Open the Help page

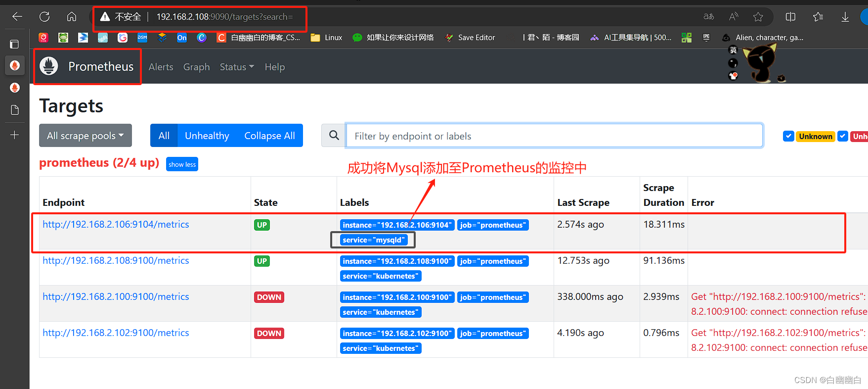(275, 67)
